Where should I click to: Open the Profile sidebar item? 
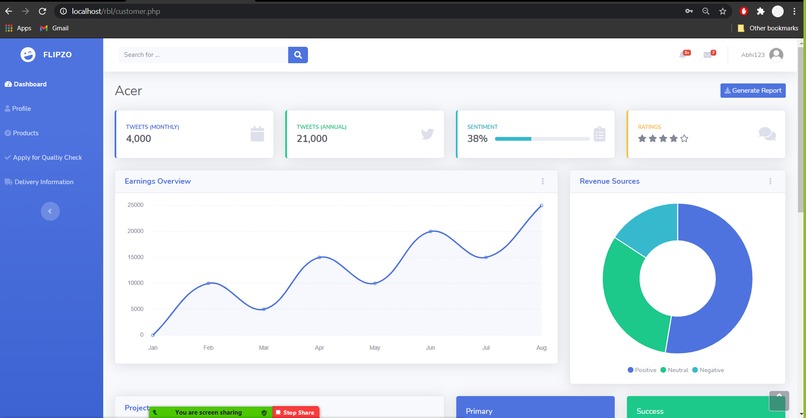(18, 108)
